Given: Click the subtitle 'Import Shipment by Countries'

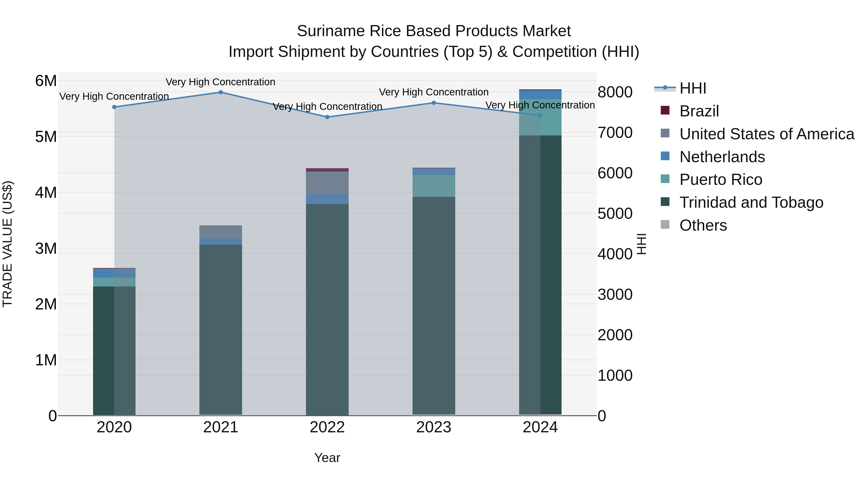Looking at the screenshot, I should coord(334,52).
